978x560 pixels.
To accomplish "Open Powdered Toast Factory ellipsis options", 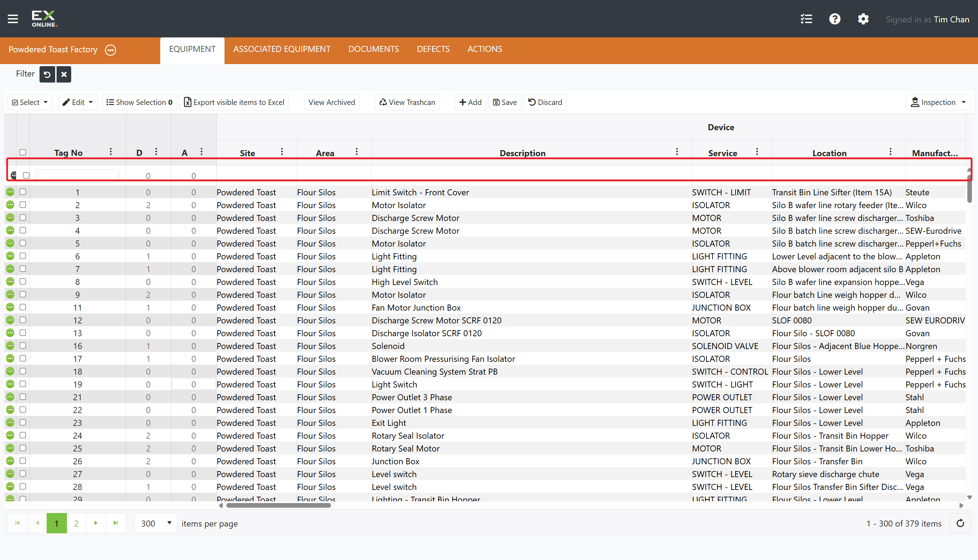I will pos(110,50).
